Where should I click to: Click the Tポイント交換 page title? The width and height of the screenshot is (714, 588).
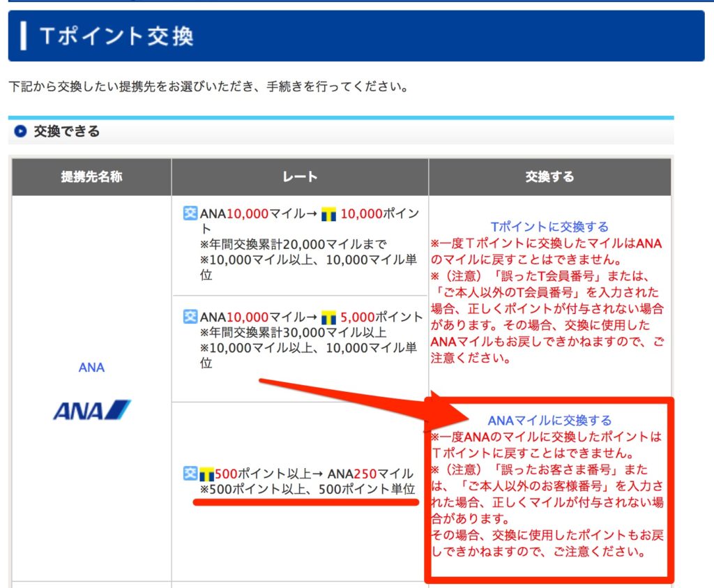[x=116, y=36]
